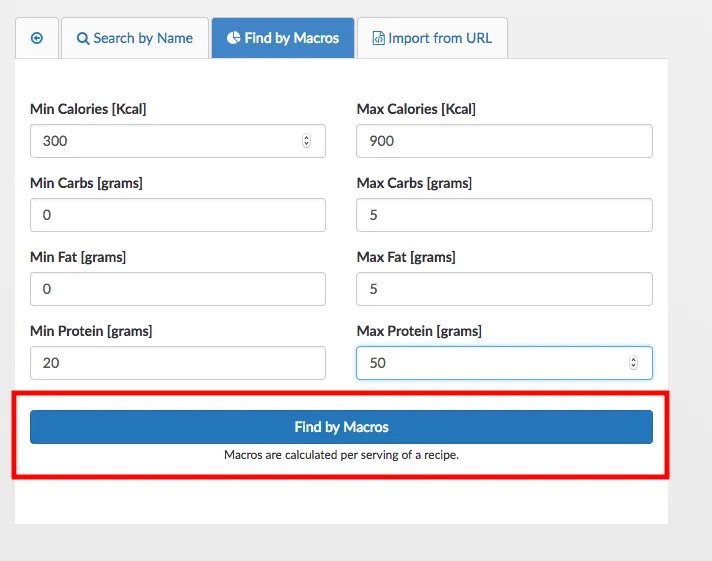Image resolution: width=712 pixels, height=561 pixels.
Task: Click the back arrow icon tab
Action: pyautogui.click(x=37, y=38)
